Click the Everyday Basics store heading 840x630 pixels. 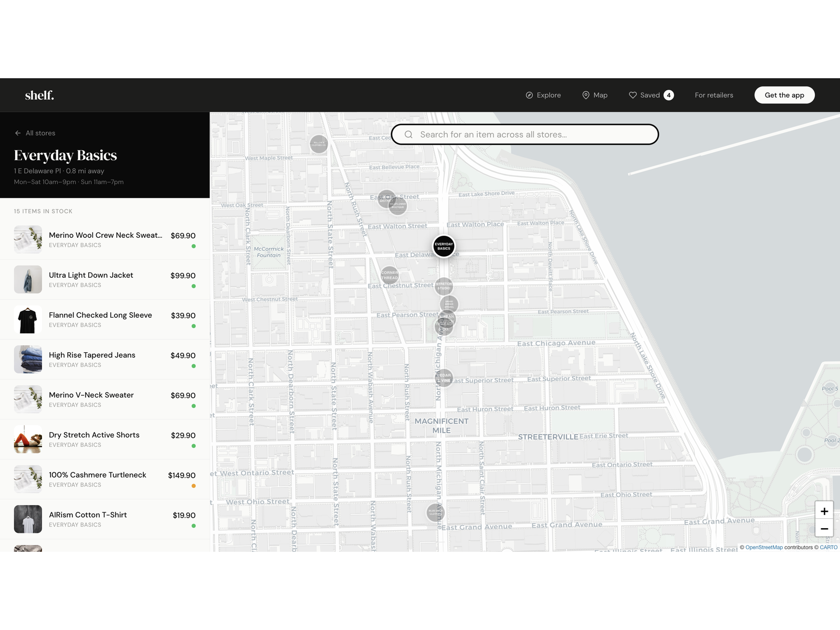66,155
